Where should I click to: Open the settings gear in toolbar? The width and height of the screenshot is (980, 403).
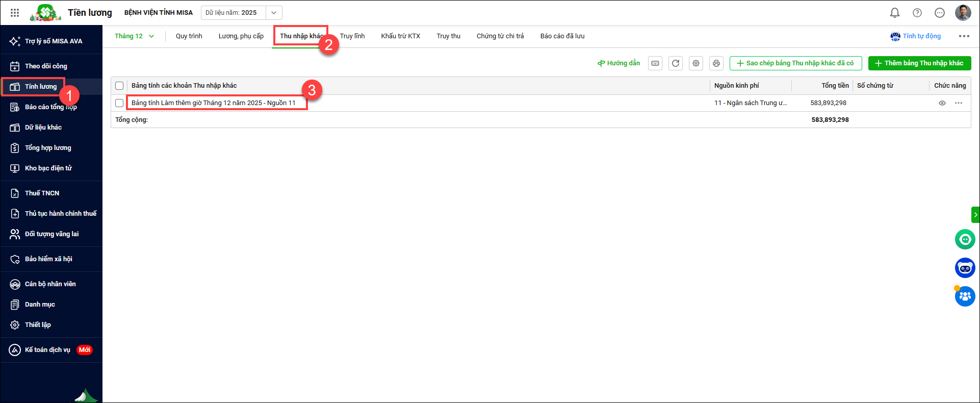[x=695, y=63]
